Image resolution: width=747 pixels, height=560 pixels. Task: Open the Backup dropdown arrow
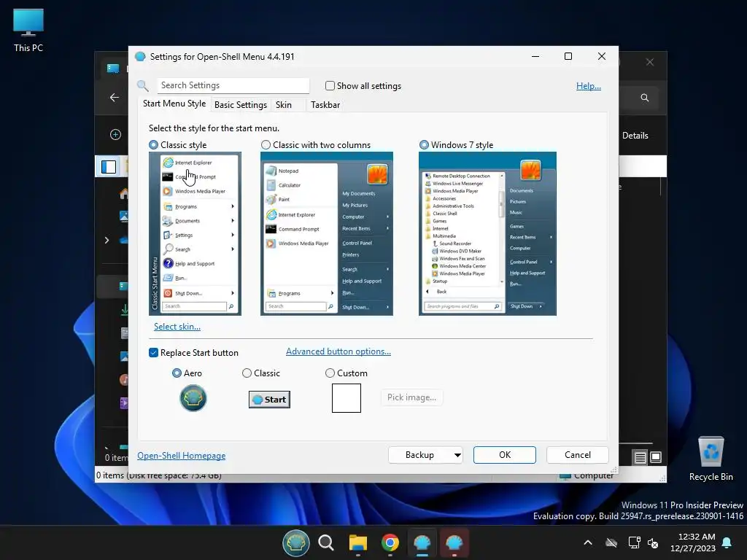click(x=457, y=455)
